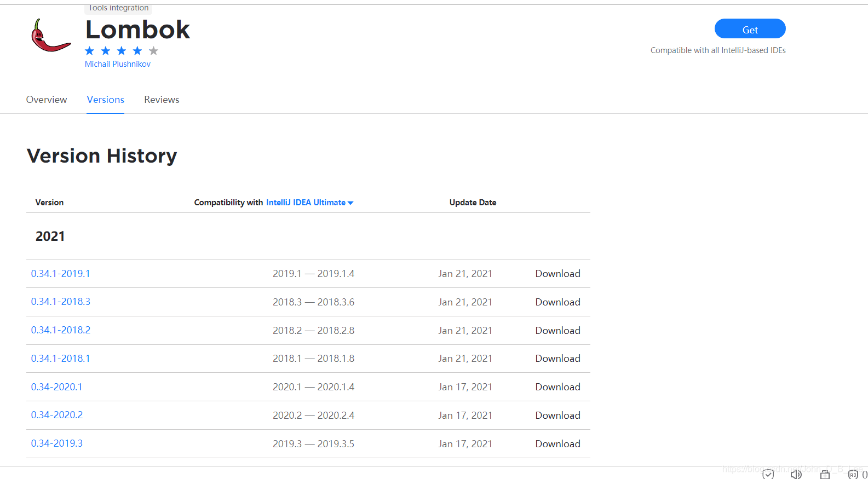
Task: Open version 0.34-2020.2 link
Action: tap(57, 415)
